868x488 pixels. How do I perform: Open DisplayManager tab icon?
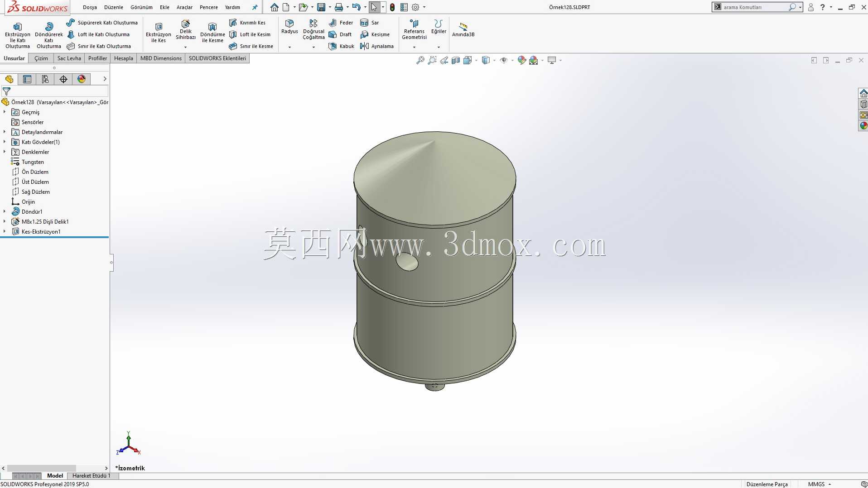coord(82,79)
